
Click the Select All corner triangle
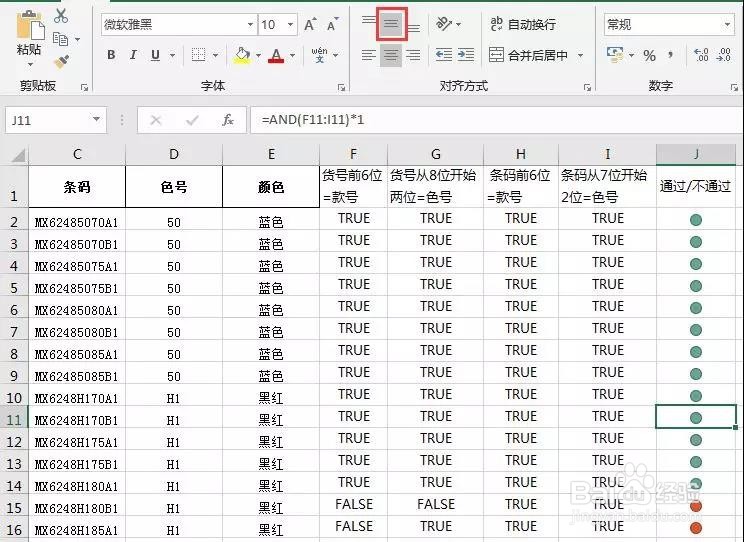pos(17,155)
